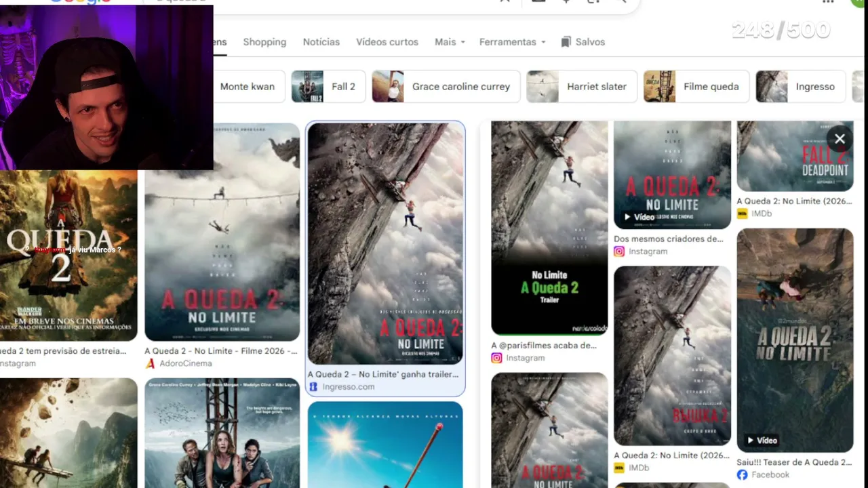Open "A Queda 2 – No Limite' ganha trailer" link
Image resolution: width=868 pixels, height=488 pixels.
point(383,374)
